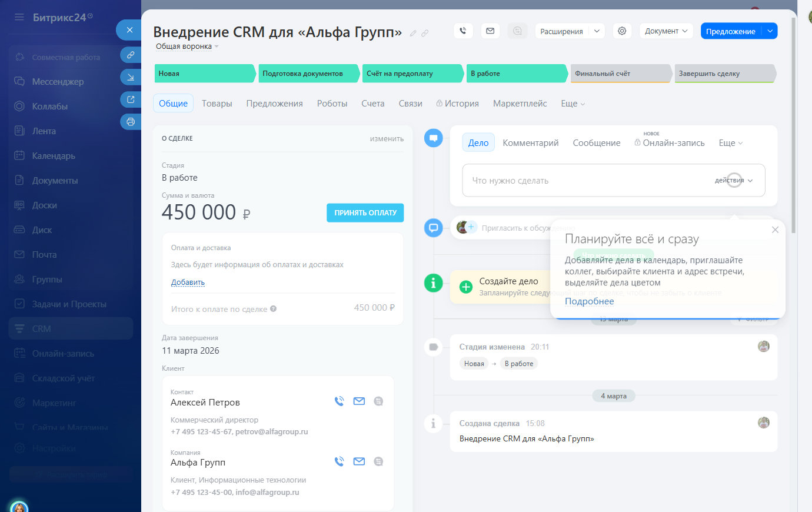
Task: Open deal settings gear button
Action: 622,31
